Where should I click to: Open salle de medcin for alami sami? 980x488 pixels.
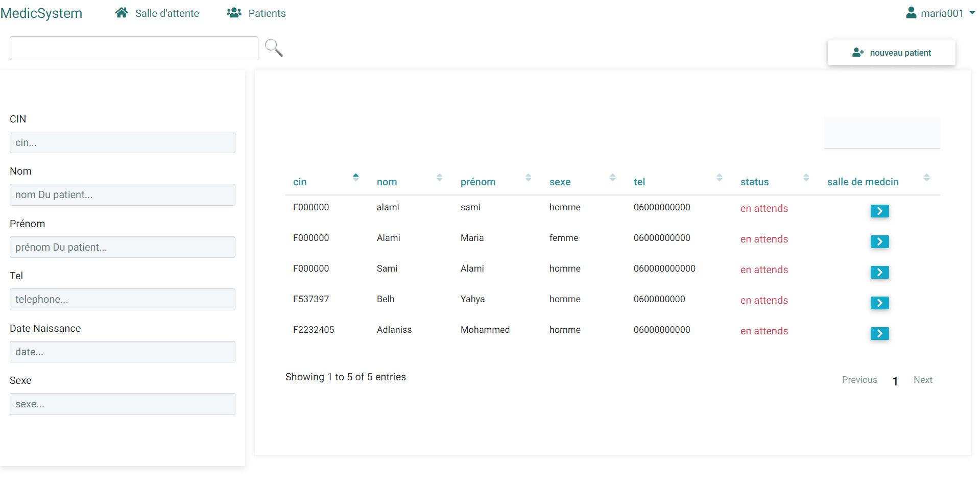coord(879,211)
